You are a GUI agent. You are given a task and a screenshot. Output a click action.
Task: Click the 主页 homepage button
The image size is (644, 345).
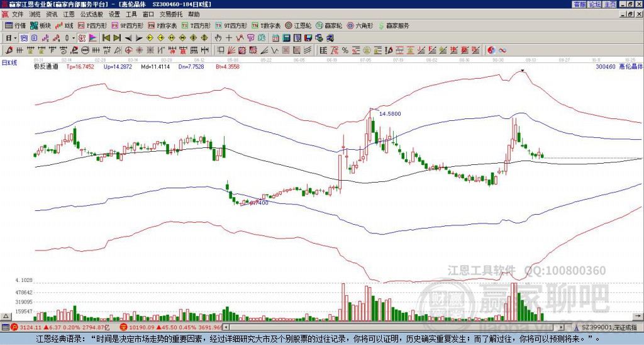(x=610, y=4)
